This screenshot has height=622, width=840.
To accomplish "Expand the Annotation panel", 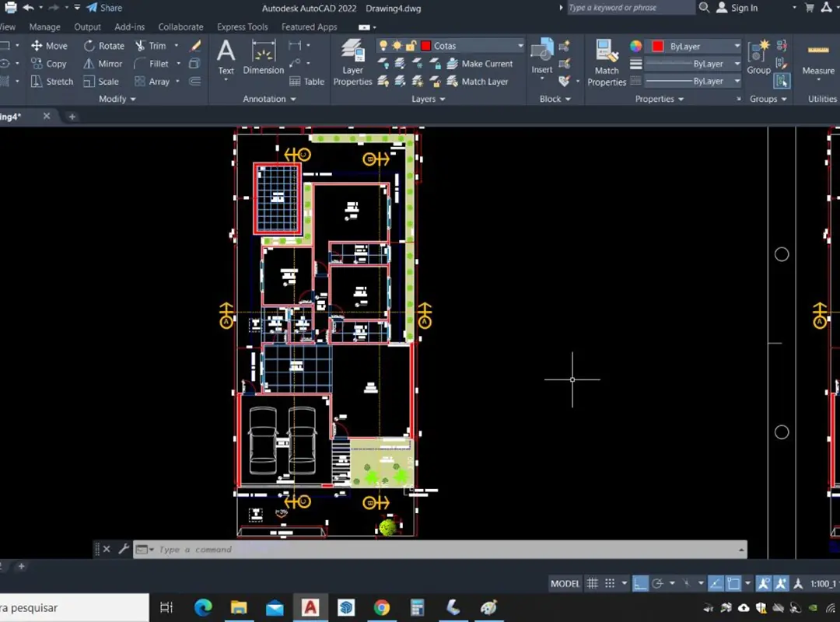I will click(x=269, y=100).
